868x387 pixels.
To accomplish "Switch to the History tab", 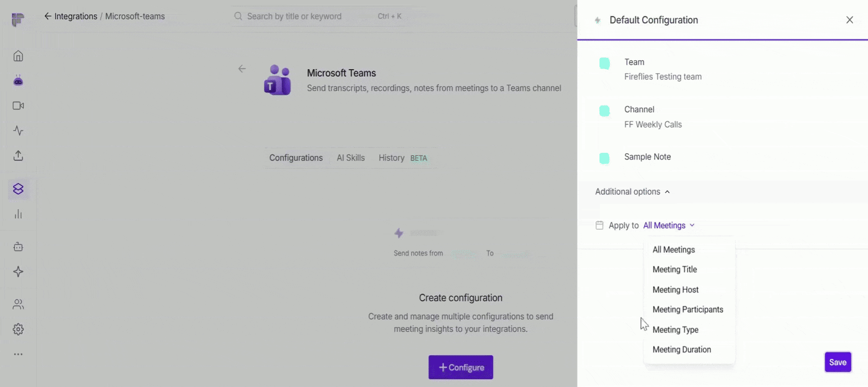I will 392,158.
